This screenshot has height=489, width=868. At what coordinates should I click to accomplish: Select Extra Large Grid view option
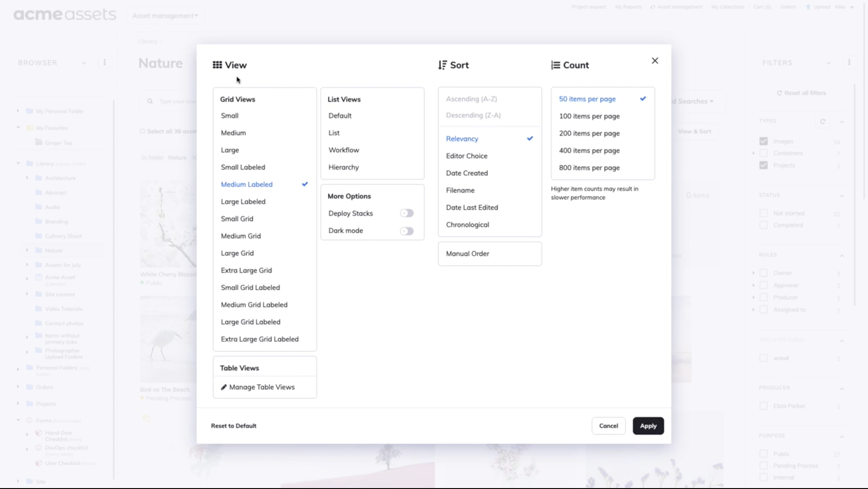click(246, 271)
